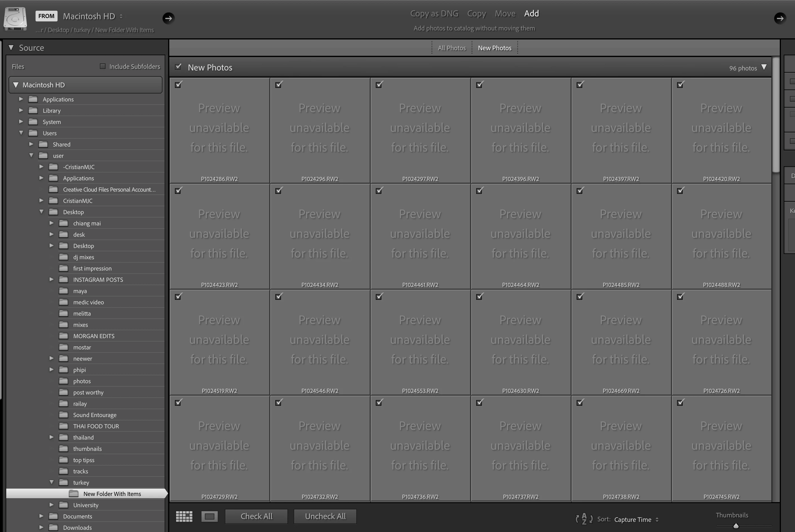Screen dimensions: 795x532
Task: Enable Include Subfolders checkbox
Action: point(103,66)
